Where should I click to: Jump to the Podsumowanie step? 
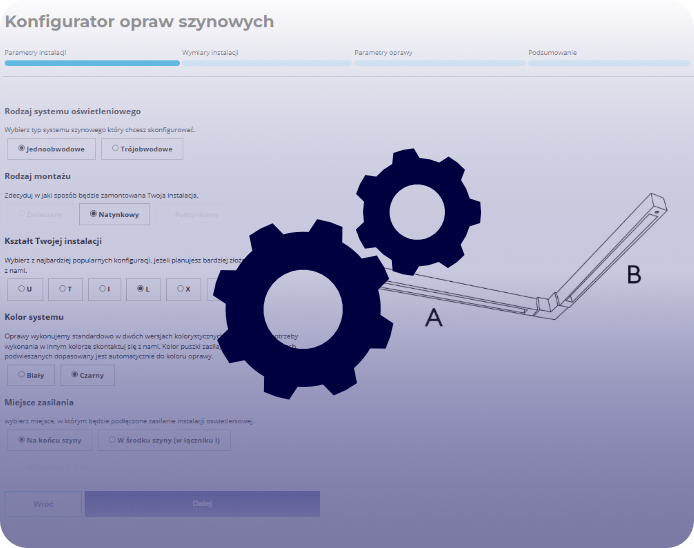pos(552,53)
